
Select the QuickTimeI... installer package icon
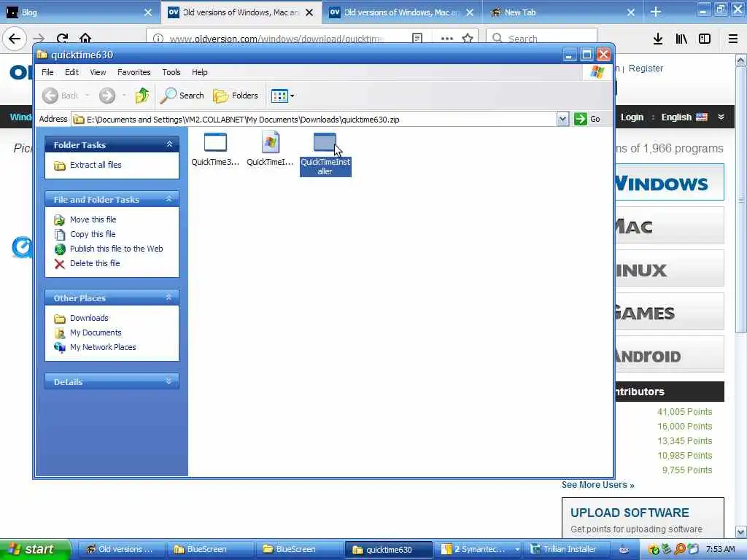(270, 142)
